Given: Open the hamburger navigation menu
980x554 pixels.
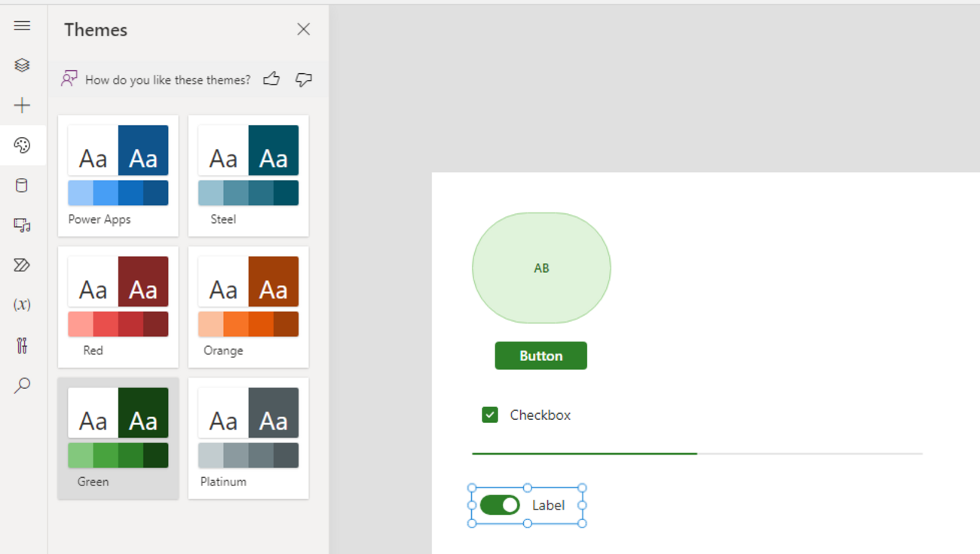Looking at the screenshot, I should tap(22, 26).
